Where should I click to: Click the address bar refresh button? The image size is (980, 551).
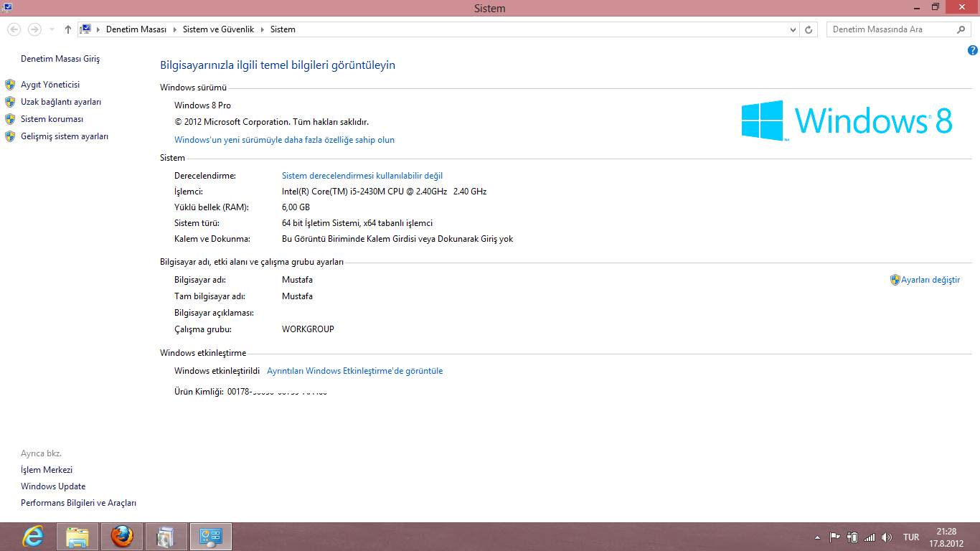[x=809, y=29]
